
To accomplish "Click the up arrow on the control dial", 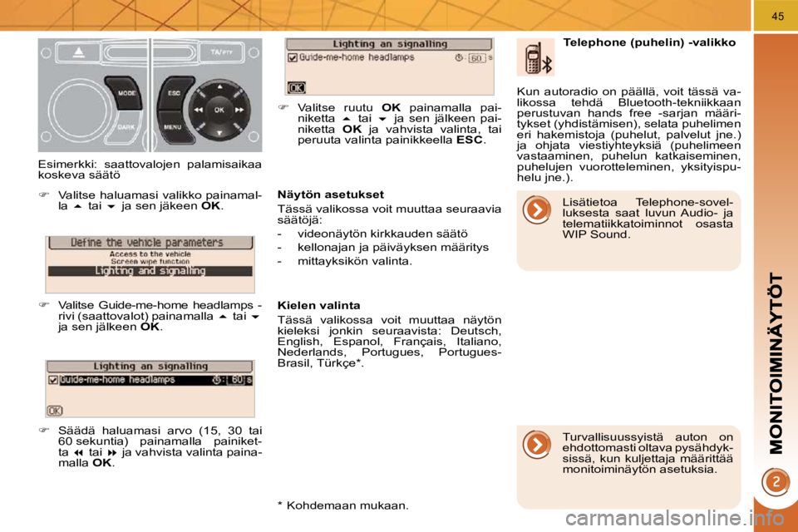I will pos(219,87).
